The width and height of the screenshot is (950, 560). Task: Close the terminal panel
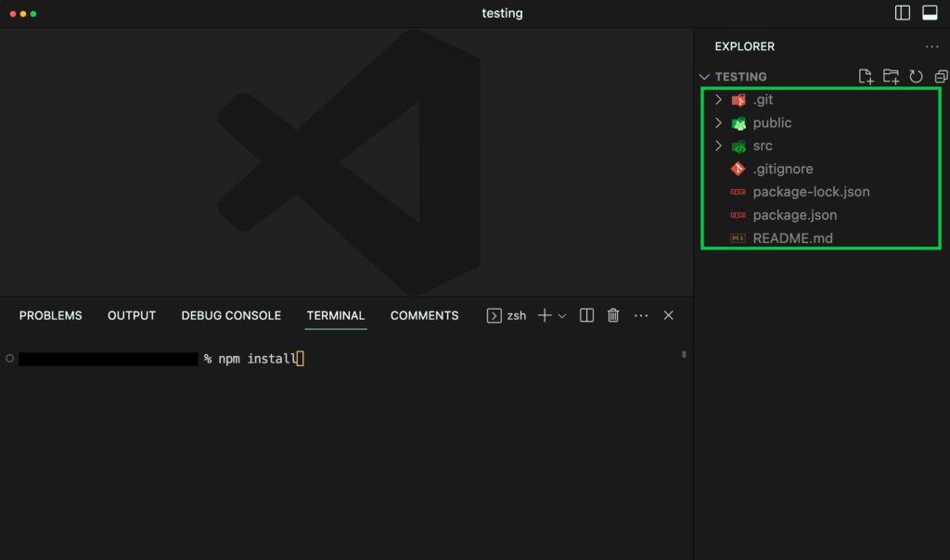coord(668,315)
